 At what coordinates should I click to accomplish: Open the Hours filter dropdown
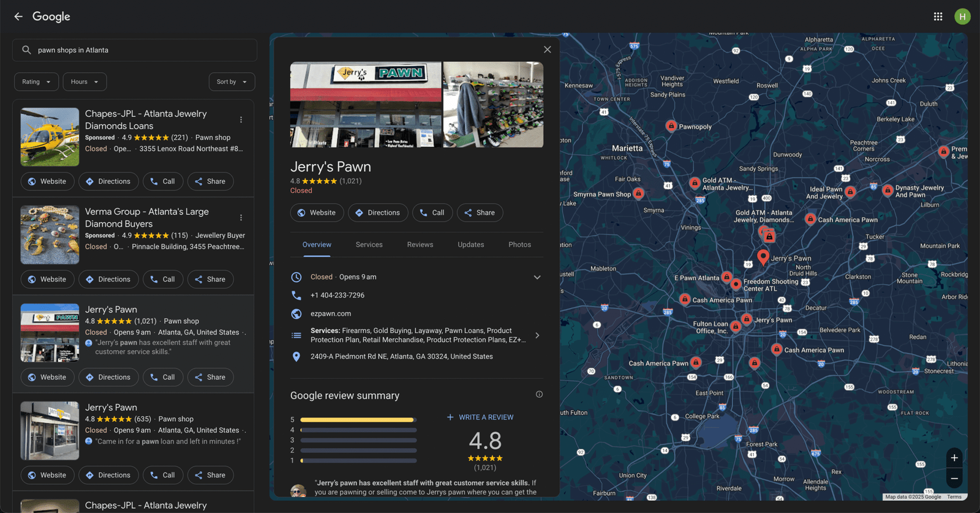pyautogui.click(x=85, y=81)
